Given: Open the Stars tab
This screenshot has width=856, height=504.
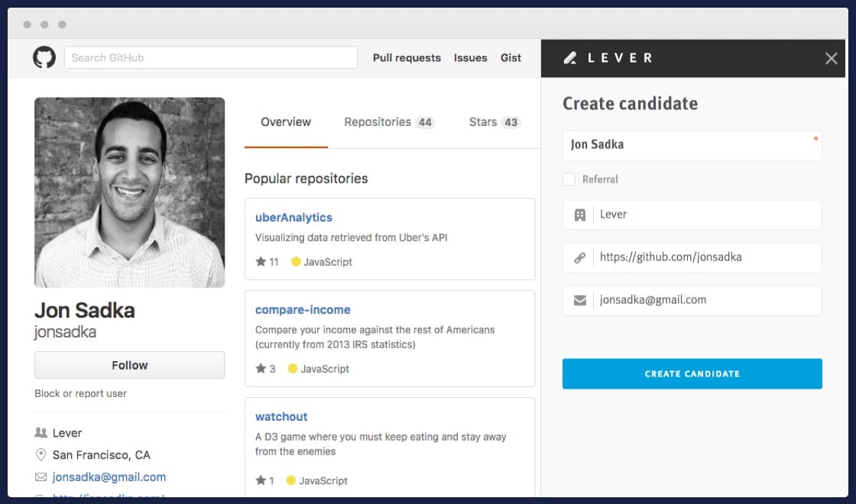Looking at the screenshot, I should [494, 122].
